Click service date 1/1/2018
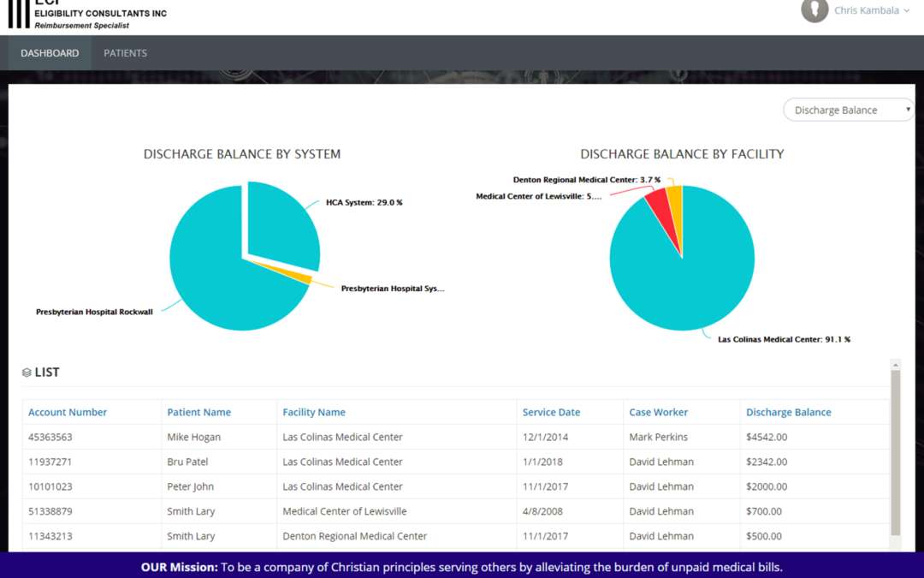 coord(542,462)
